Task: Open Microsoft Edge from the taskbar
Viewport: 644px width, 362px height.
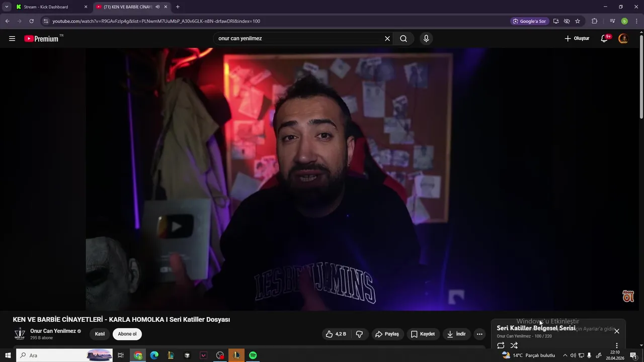Action: click(154, 355)
